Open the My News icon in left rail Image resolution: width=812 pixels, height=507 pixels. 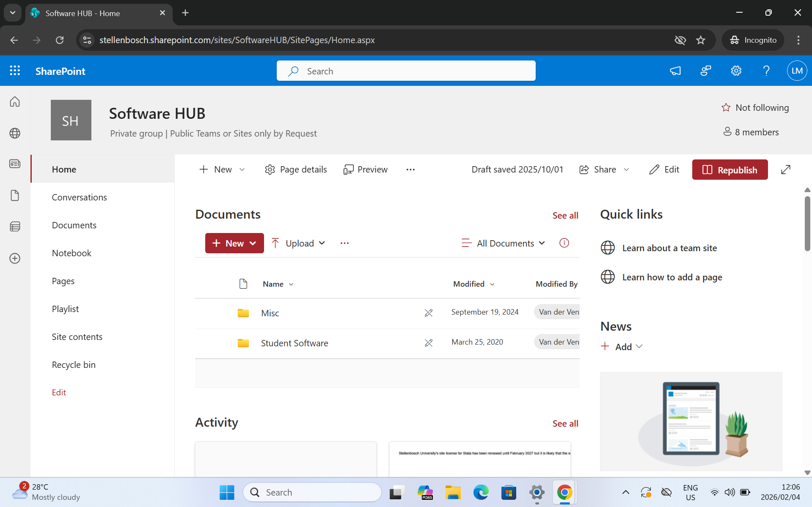15,164
